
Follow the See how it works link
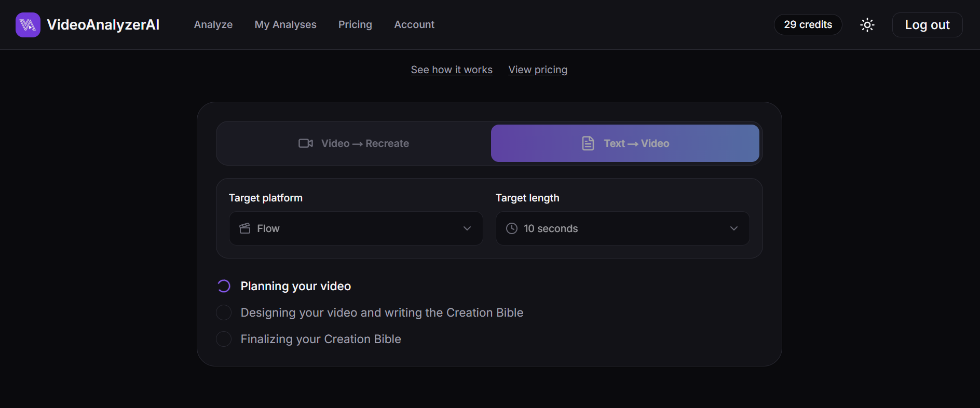452,70
